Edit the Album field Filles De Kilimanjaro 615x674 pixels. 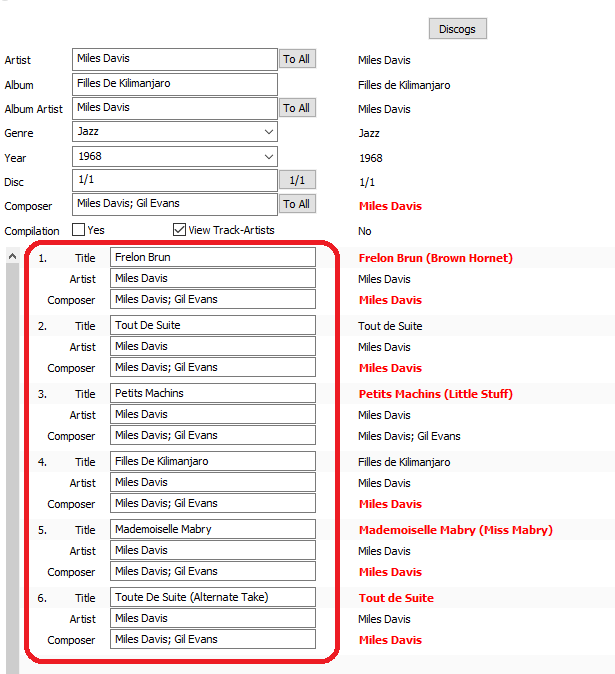coord(174,84)
